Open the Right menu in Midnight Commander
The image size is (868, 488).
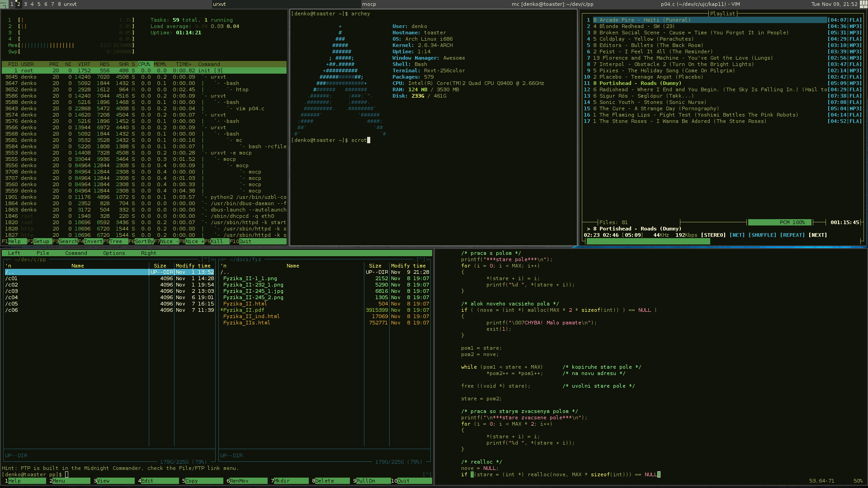tap(149, 253)
